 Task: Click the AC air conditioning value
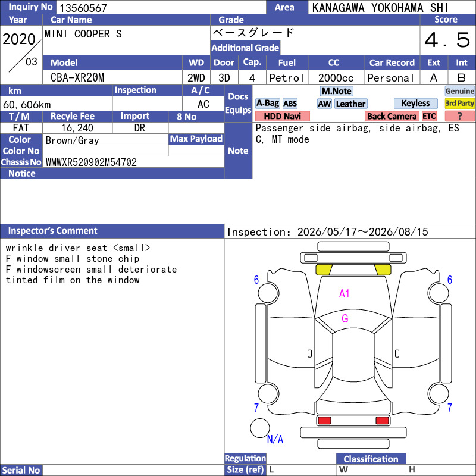click(203, 104)
